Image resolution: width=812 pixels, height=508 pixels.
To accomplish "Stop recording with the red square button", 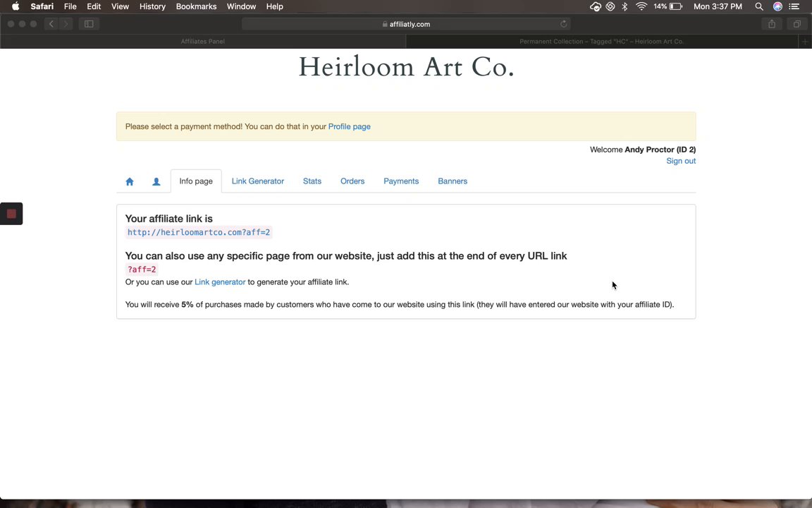I will pyautogui.click(x=11, y=214).
